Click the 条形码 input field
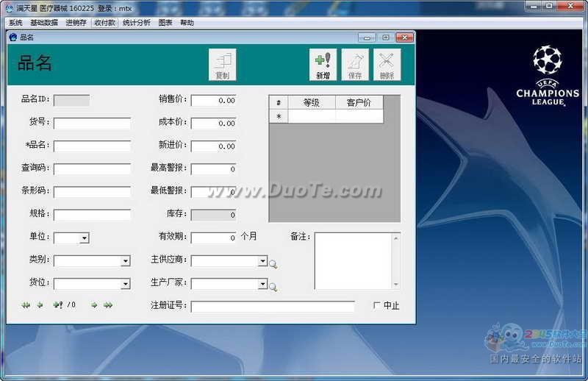The width and height of the screenshot is (588, 381). click(93, 192)
